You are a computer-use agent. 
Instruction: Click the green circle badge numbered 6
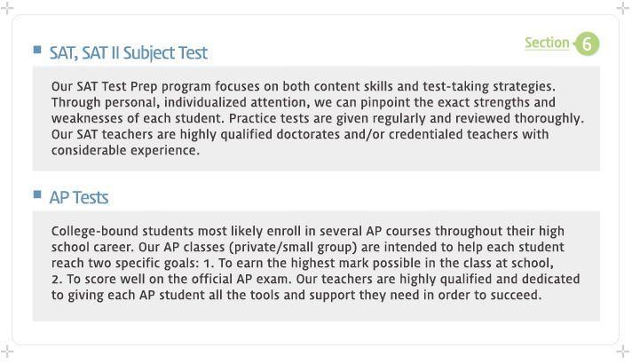coord(587,44)
